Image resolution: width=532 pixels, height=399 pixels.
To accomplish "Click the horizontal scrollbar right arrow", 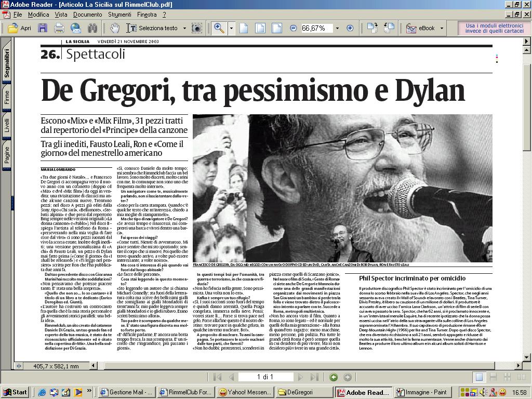I will [518, 366].
